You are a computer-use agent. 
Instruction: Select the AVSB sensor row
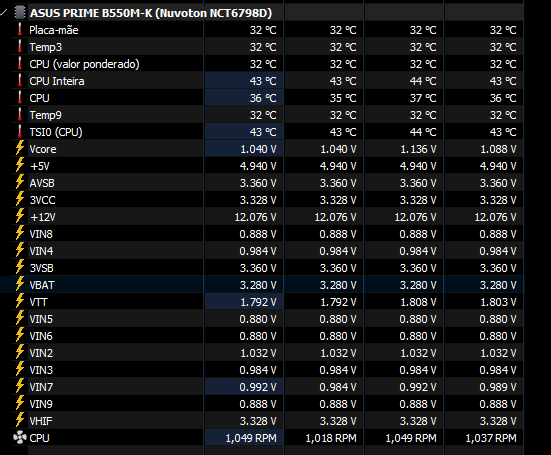tap(267, 183)
